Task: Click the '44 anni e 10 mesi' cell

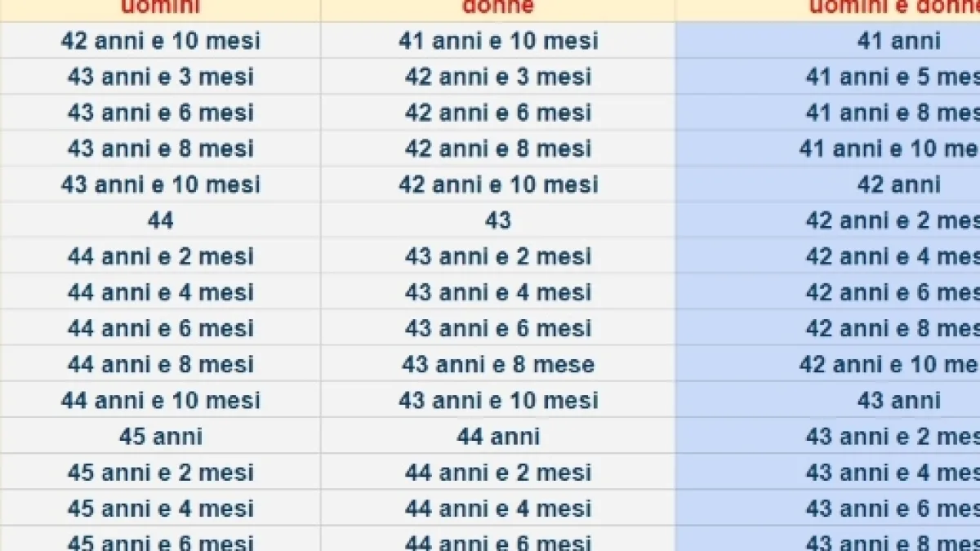Action: pyautogui.click(x=160, y=400)
